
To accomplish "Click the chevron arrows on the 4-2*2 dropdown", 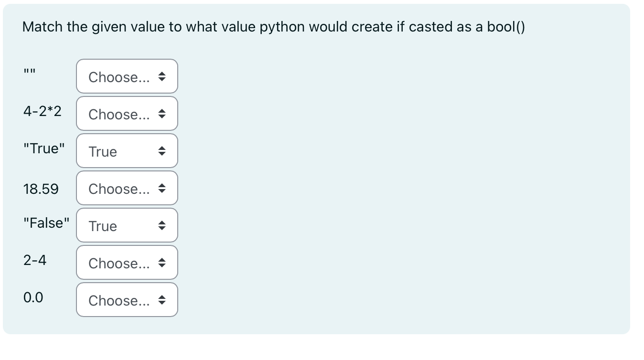I will point(162,113).
